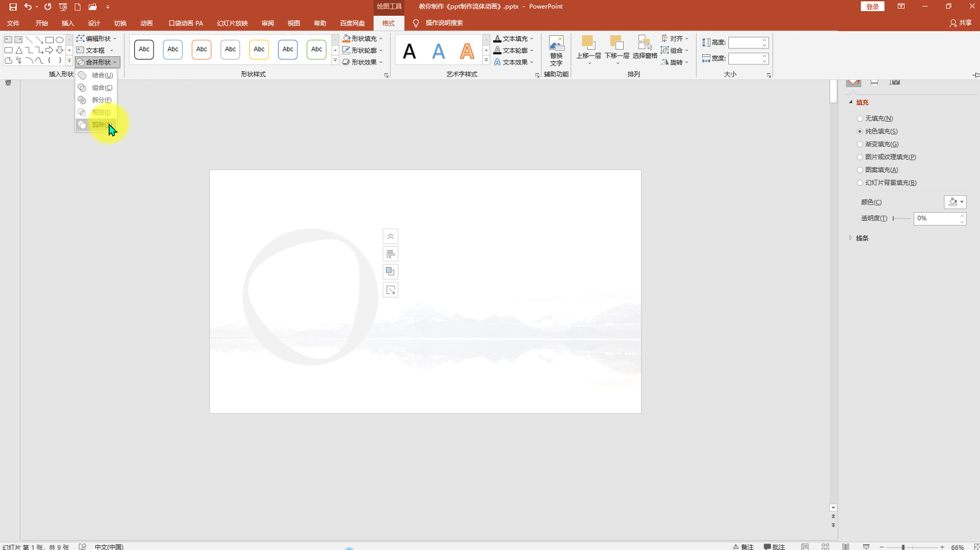Open the 文本填充 dropdown
Image resolution: width=980 pixels, height=550 pixels.
(513, 39)
